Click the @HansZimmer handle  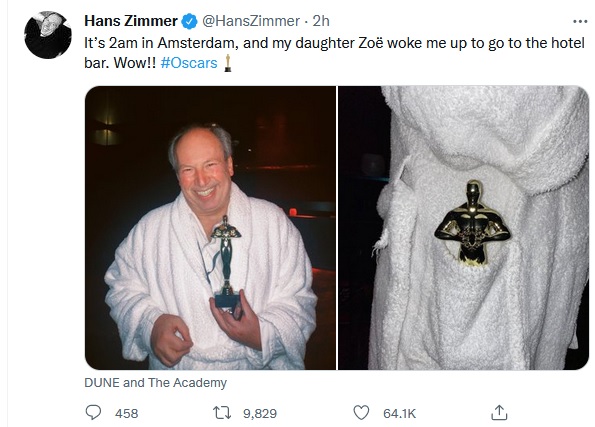point(250,21)
